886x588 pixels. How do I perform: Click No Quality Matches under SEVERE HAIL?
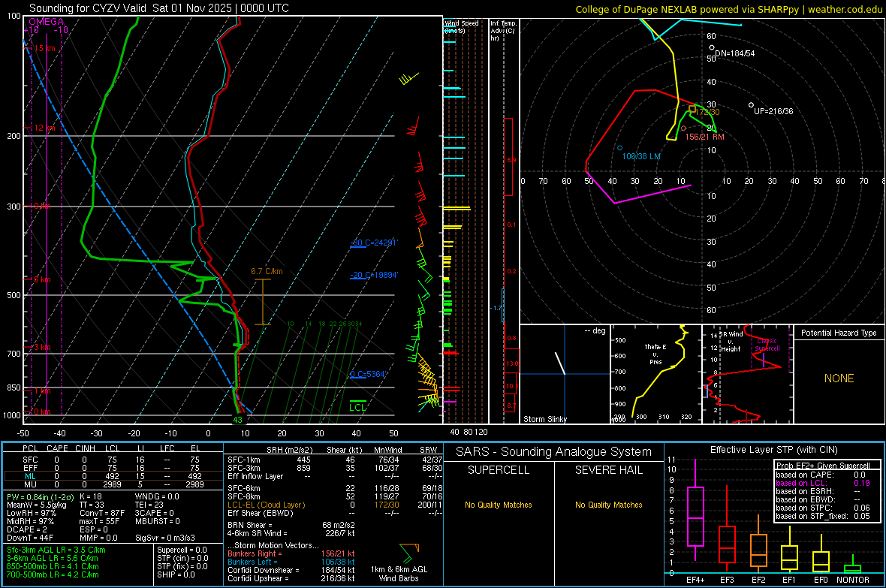[608, 505]
